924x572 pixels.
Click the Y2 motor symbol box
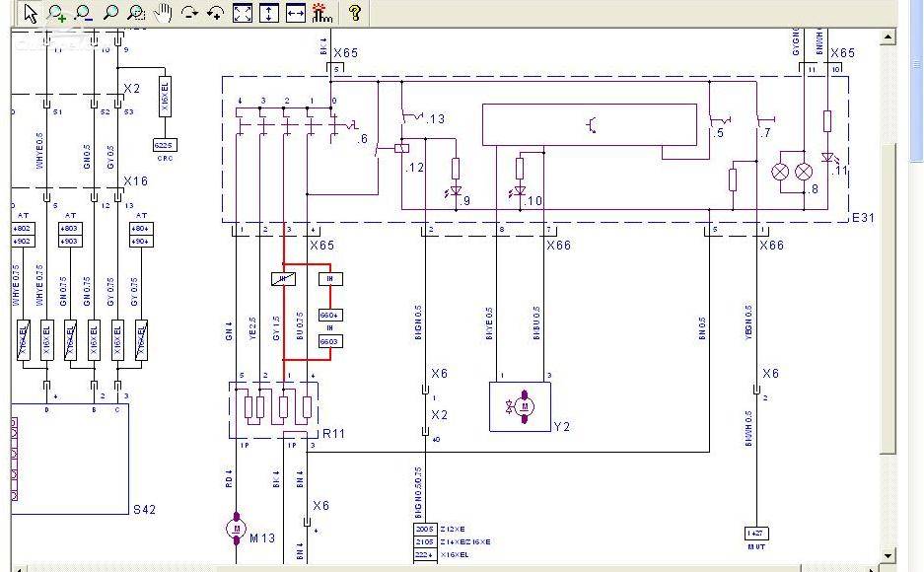tap(520, 406)
